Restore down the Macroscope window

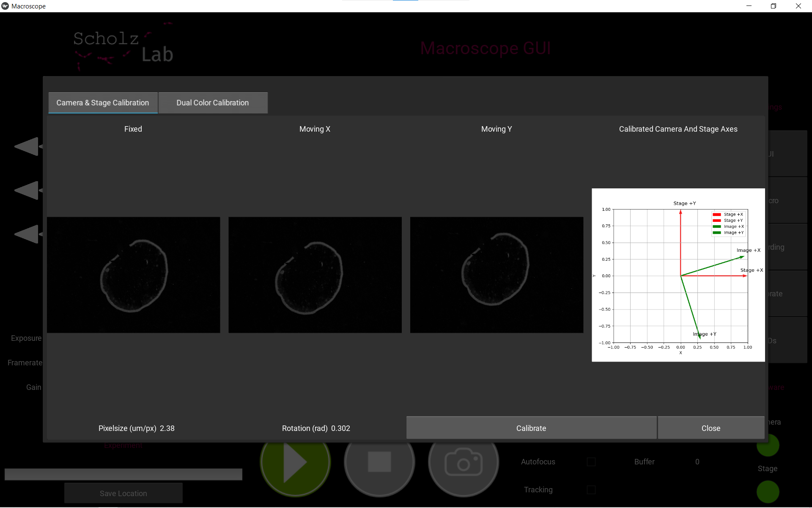(774, 6)
